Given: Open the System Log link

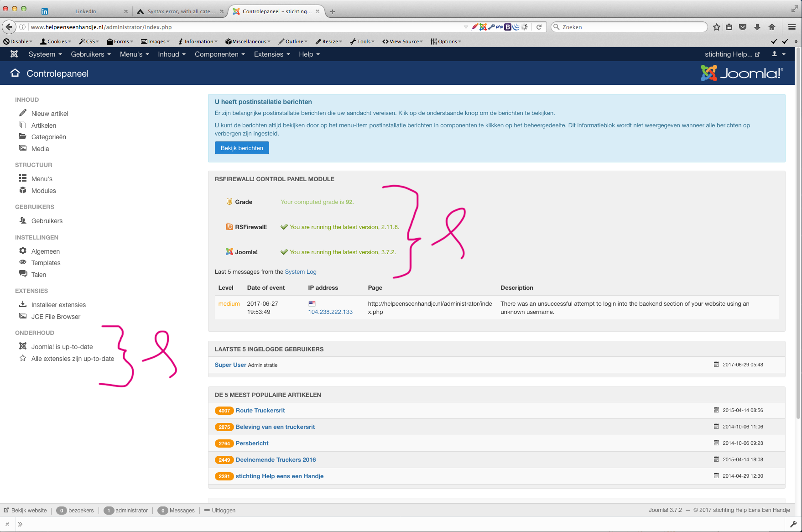Looking at the screenshot, I should (x=301, y=271).
